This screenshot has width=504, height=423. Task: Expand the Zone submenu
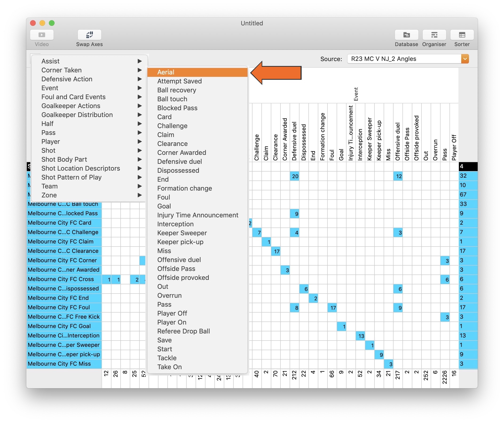140,195
